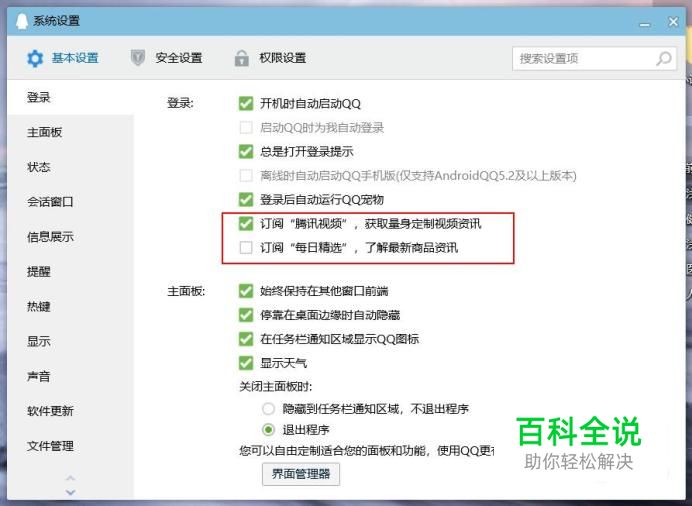This screenshot has height=506, width=692.
Task: Click the lock icon for 权限设置
Action: click(x=241, y=58)
